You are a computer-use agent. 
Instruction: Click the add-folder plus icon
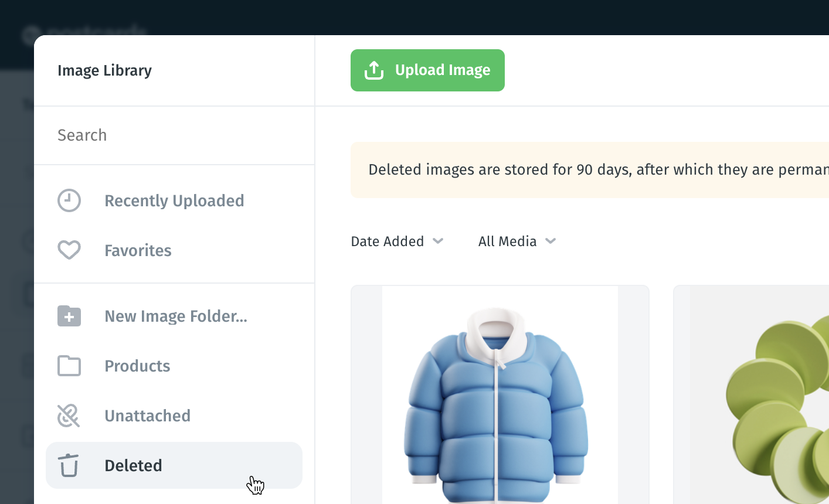69,316
